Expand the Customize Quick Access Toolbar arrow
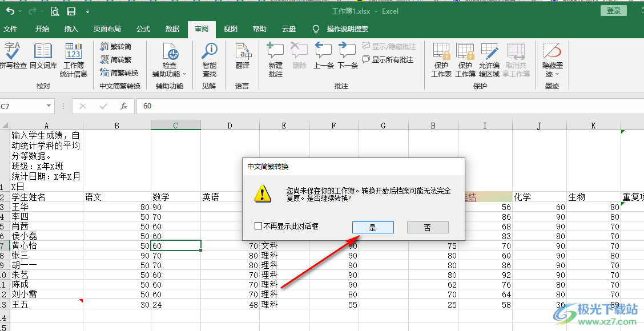Screen dimensions: 644x331 pyautogui.click(x=87, y=11)
